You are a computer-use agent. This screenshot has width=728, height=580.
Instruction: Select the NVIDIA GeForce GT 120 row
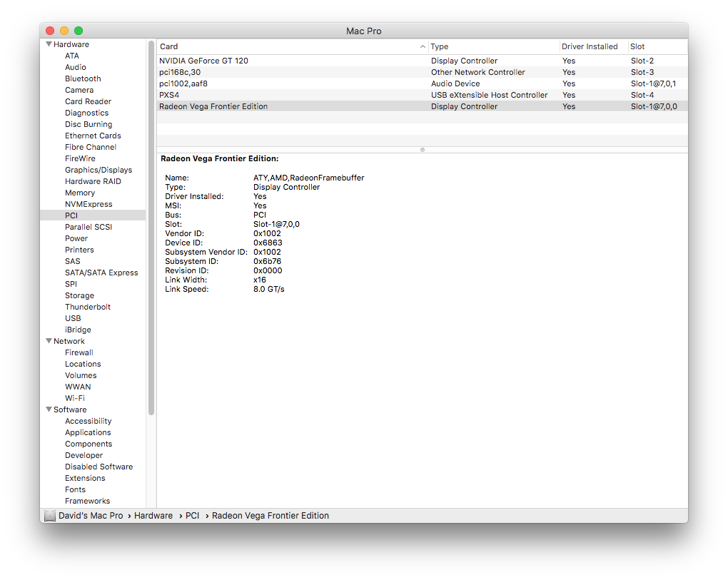[423, 61]
